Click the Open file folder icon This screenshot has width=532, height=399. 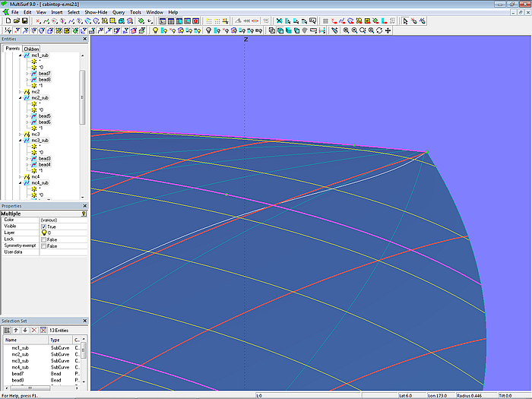15,21
